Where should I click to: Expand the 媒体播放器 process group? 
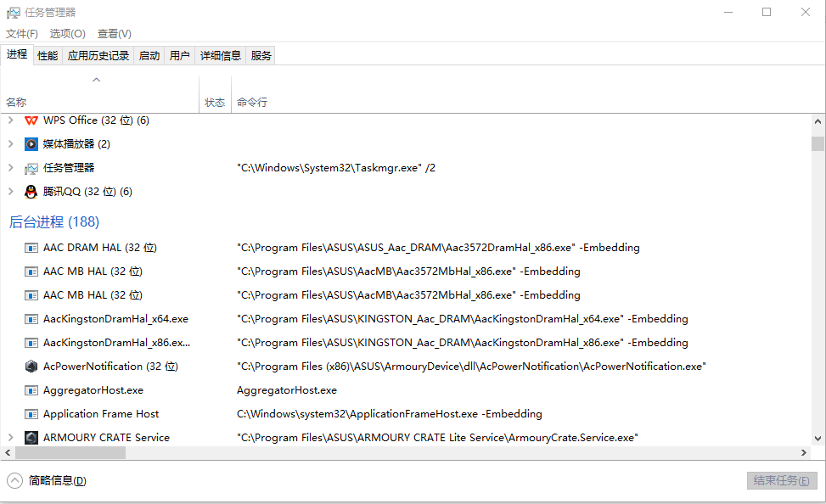10,144
